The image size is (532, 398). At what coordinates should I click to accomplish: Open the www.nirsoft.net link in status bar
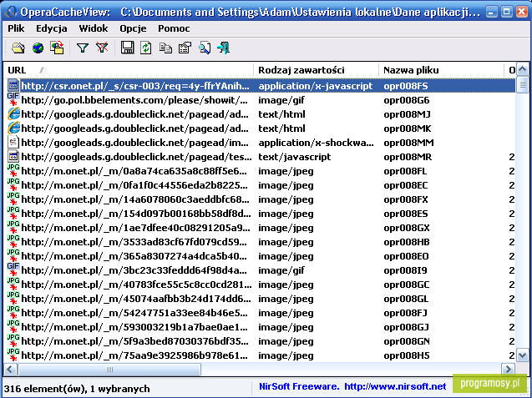pos(395,386)
